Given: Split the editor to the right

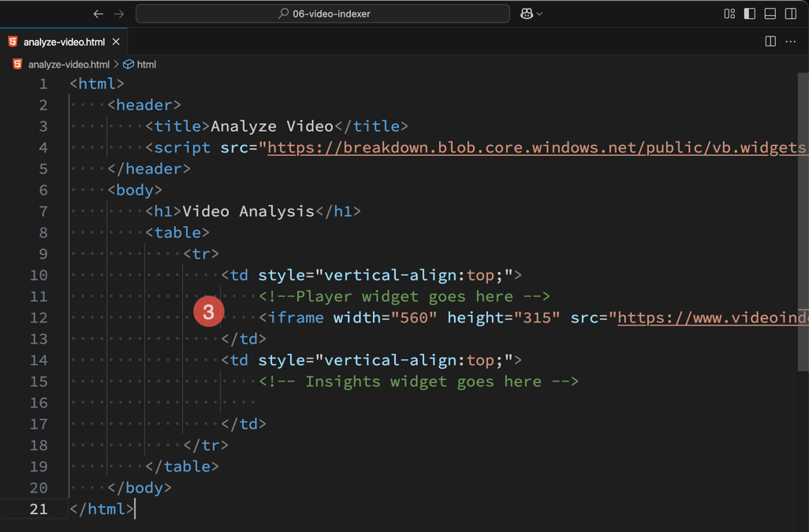Looking at the screenshot, I should (770, 41).
